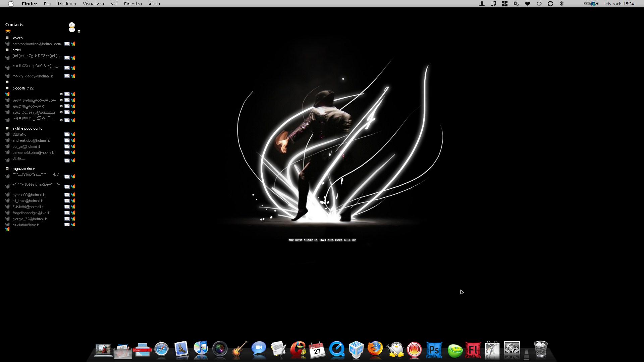Click colored butterfly icon beside bu_ga@hotmail.it
This screenshot has width=644, height=362.
[73, 146]
